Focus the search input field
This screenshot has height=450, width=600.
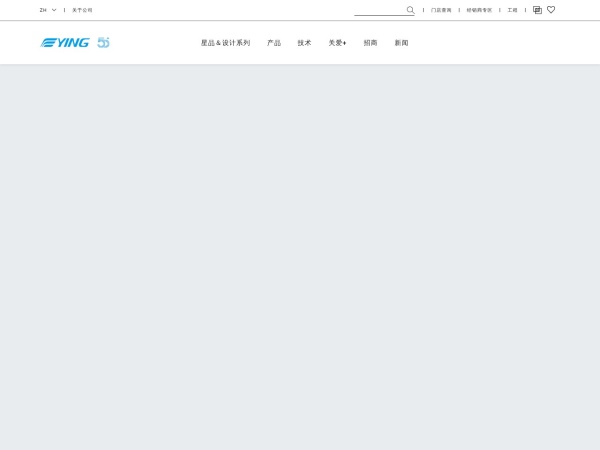tap(379, 10)
